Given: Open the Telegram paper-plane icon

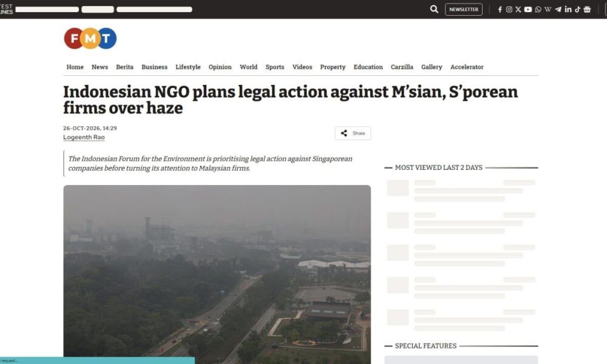Looking at the screenshot, I should pyautogui.click(x=558, y=9).
